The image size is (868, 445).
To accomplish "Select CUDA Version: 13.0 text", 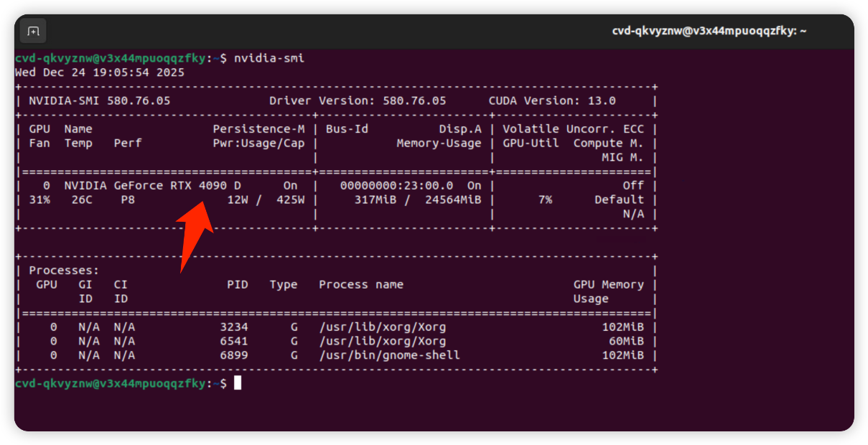I will coord(552,100).
